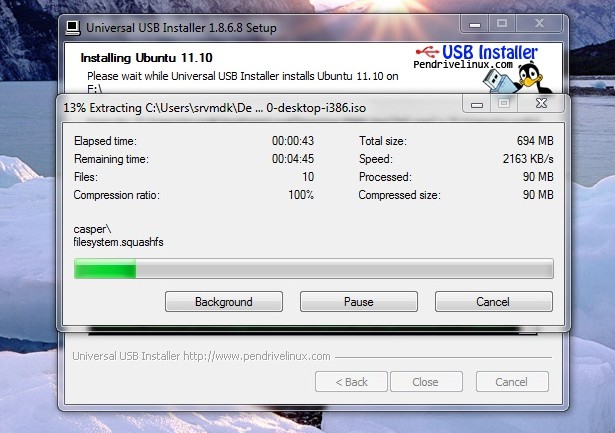Click the 'Remaining time:' label
Screen dimensions: 615x433
pos(111,159)
